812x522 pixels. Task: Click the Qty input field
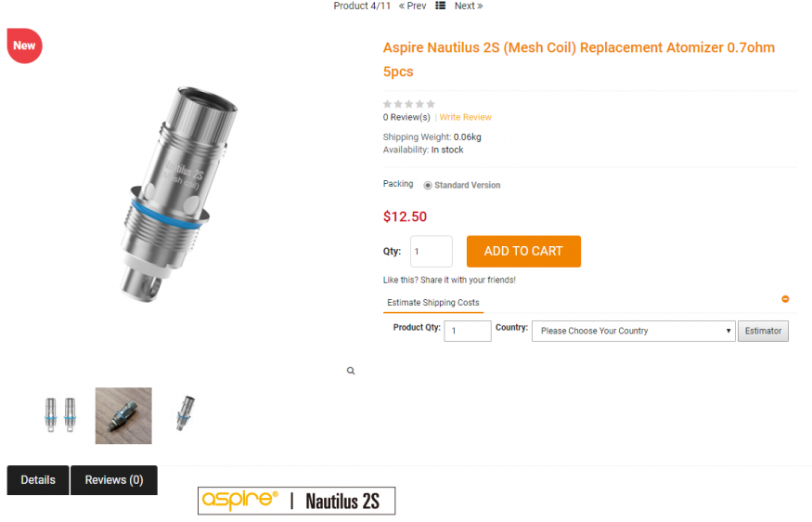(431, 252)
